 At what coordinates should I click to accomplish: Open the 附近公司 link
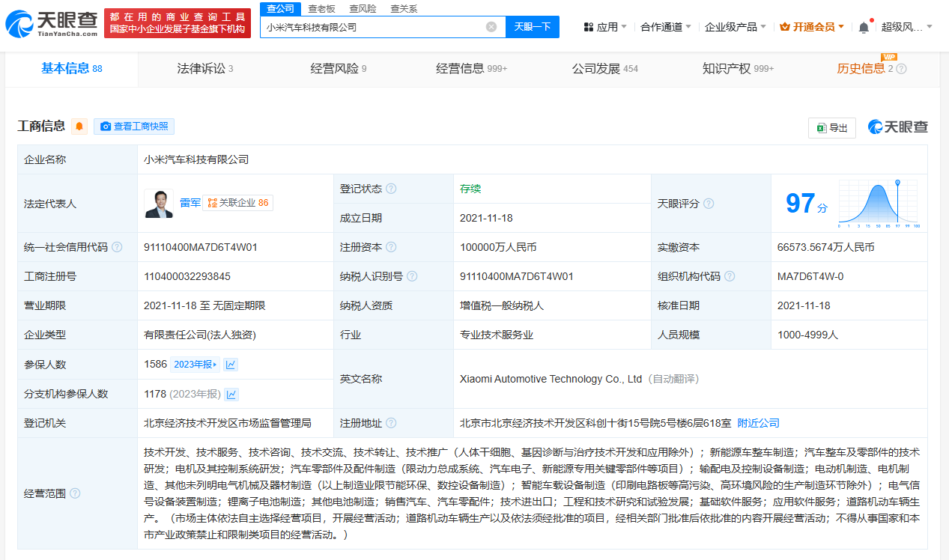(758, 423)
